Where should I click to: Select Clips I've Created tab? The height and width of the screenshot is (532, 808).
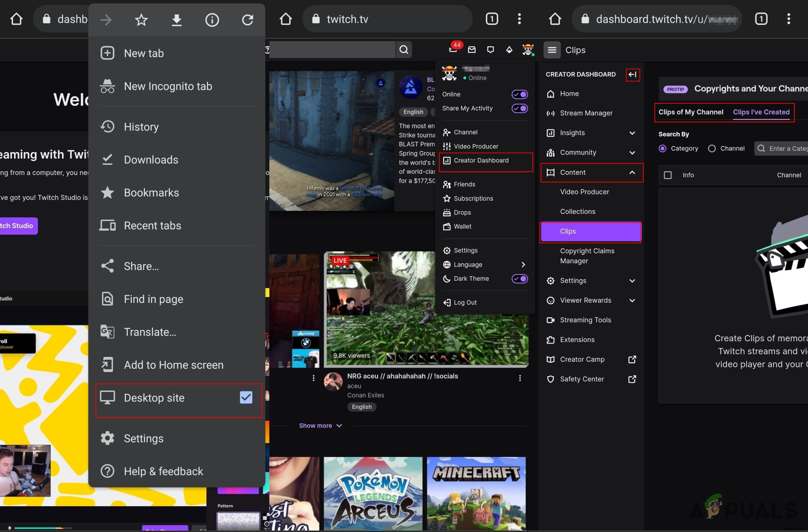click(761, 112)
